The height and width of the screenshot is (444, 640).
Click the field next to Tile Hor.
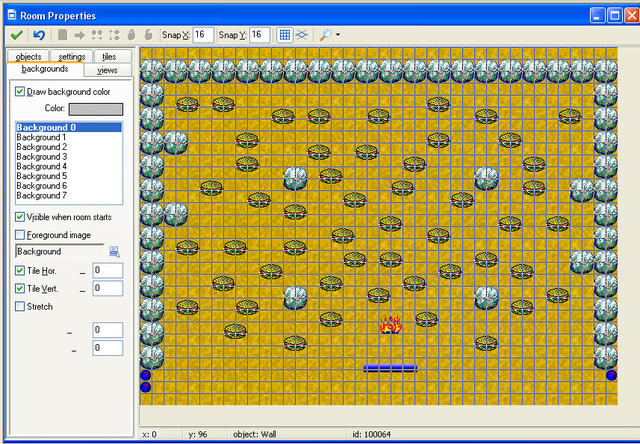(x=108, y=271)
